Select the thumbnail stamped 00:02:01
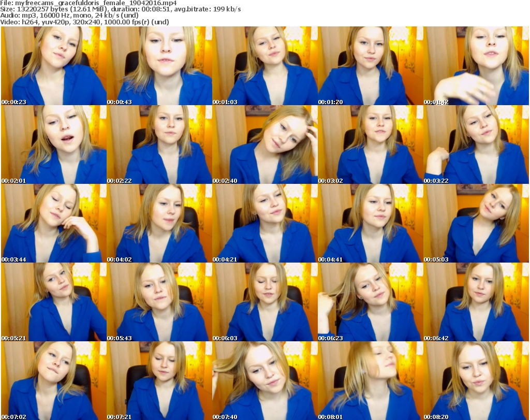The height and width of the screenshot is (420, 530). tap(54, 144)
